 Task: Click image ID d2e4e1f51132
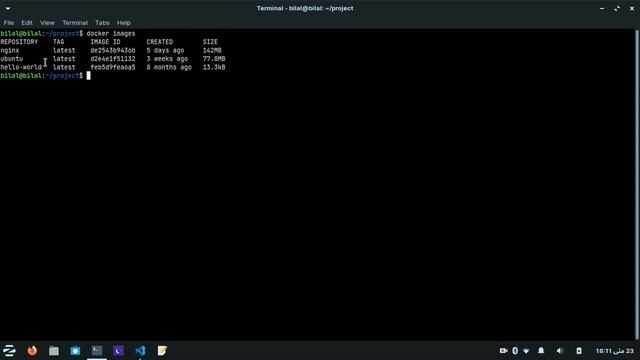(113, 59)
